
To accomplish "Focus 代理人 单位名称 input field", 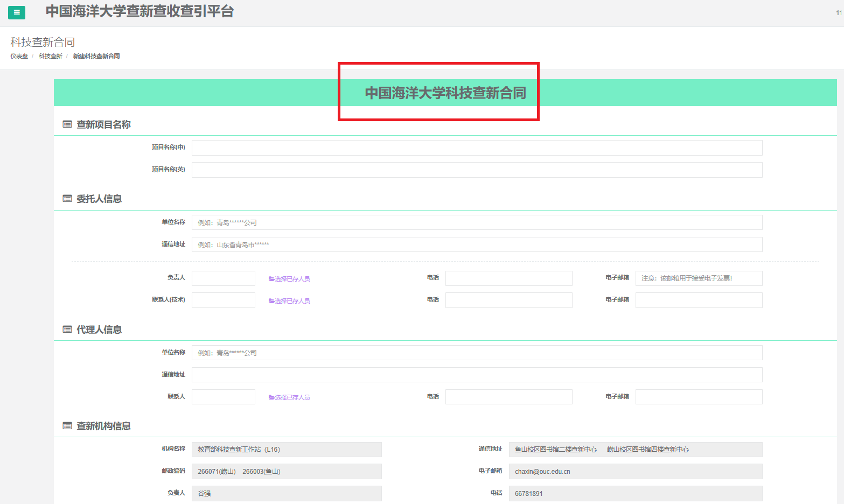I will [477, 353].
